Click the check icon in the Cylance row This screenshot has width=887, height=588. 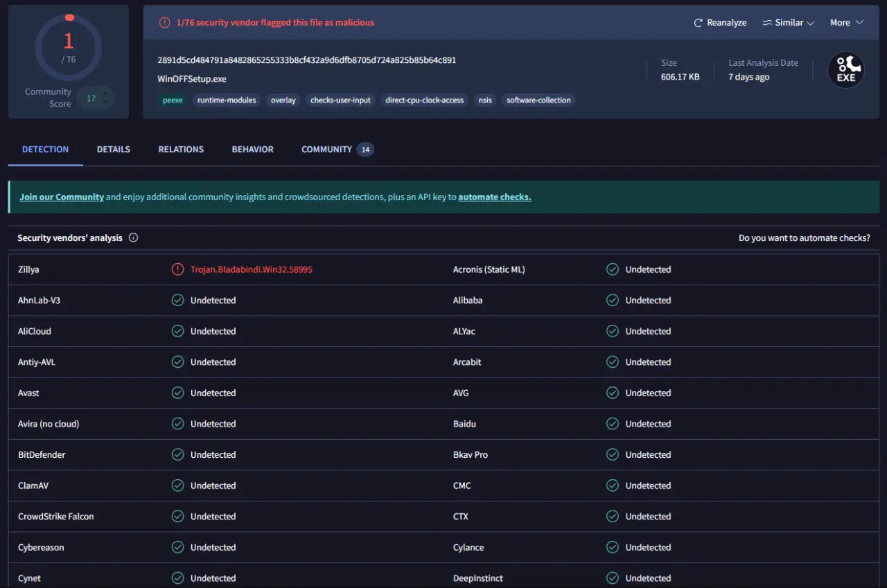pos(613,547)
